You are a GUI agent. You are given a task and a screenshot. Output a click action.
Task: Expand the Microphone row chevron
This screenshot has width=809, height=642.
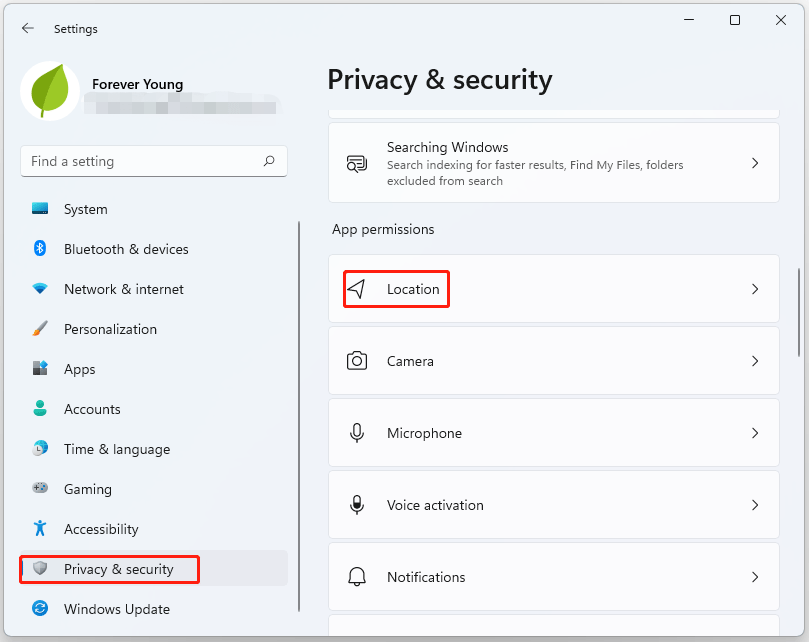click(755, 433)
